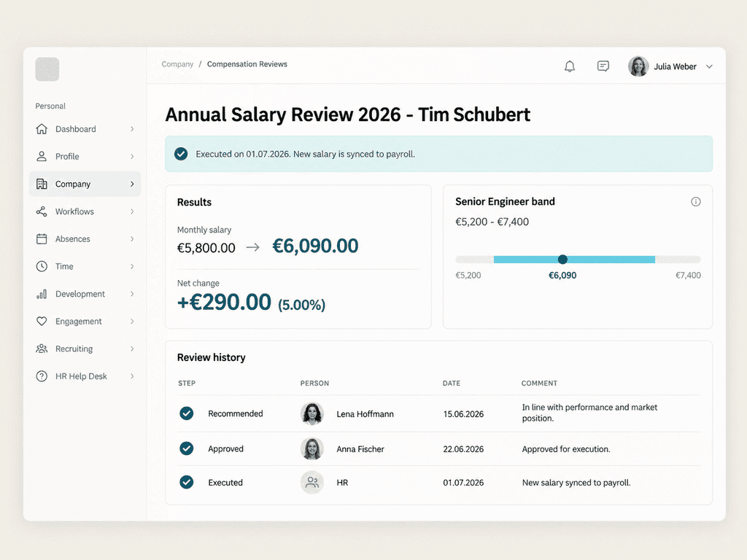Click the Executed step check icon
This screenshot has width=747, height=560.
coord(186,483)
